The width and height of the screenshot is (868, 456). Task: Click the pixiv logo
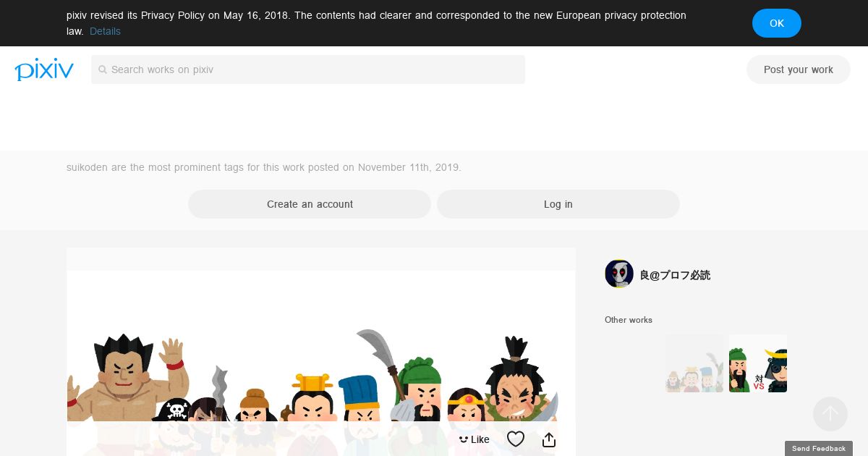click(44, 69)
